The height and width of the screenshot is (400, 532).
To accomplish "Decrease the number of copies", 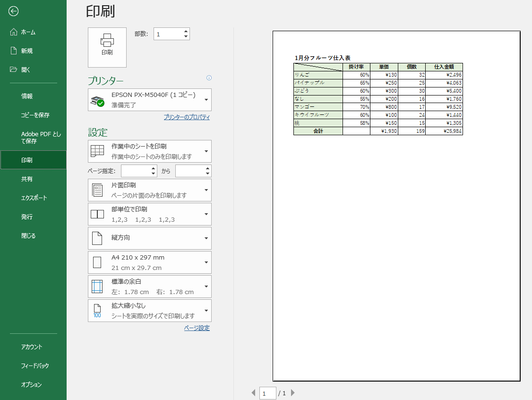I will pos(186,36).
